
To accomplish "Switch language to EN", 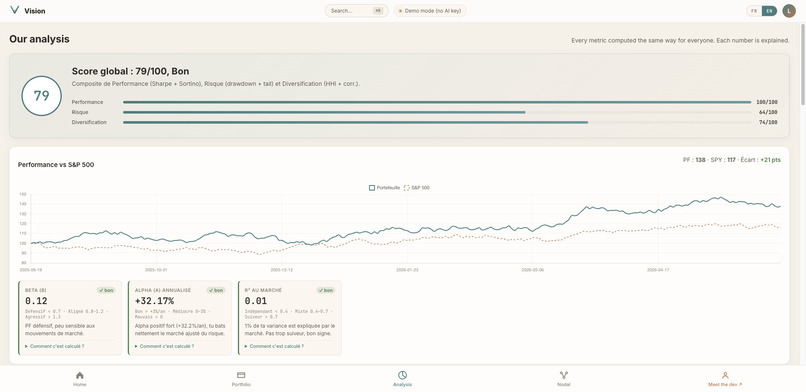I will click(x=769, y=11).
